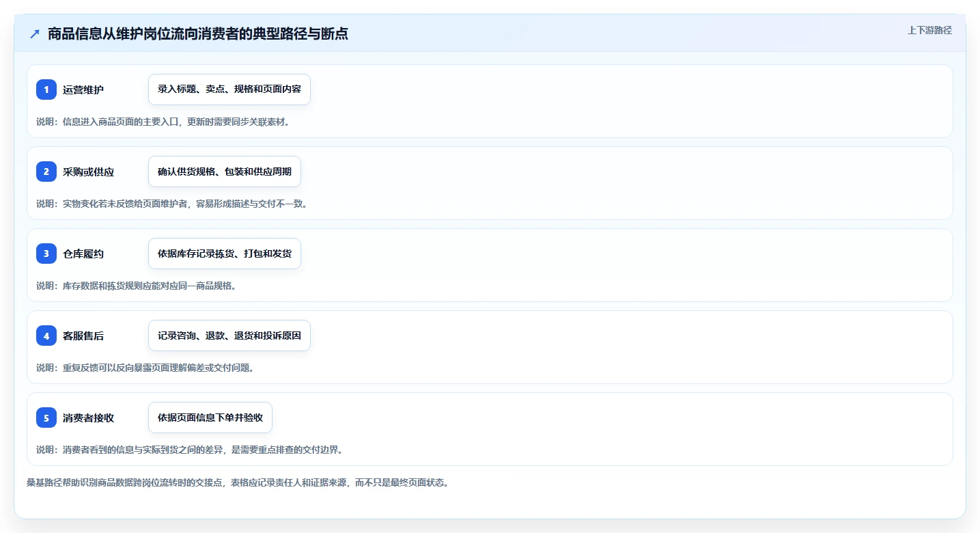Select the 运营维护 step label

point(83,90)
